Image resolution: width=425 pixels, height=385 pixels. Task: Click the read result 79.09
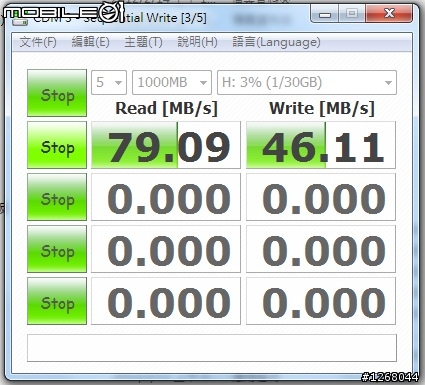coord(166,145)
